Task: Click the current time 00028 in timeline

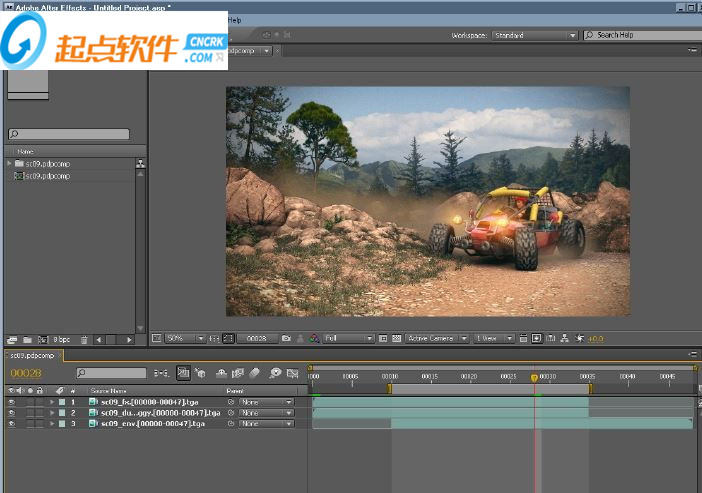Action: 25,373
